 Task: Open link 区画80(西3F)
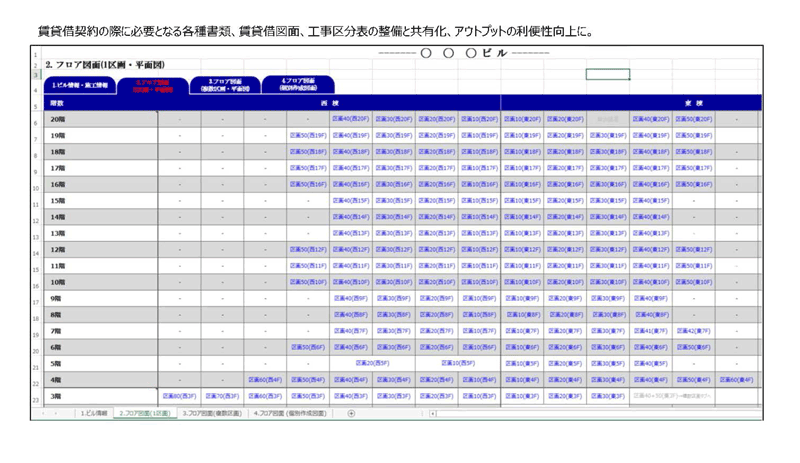pos(180,396)
